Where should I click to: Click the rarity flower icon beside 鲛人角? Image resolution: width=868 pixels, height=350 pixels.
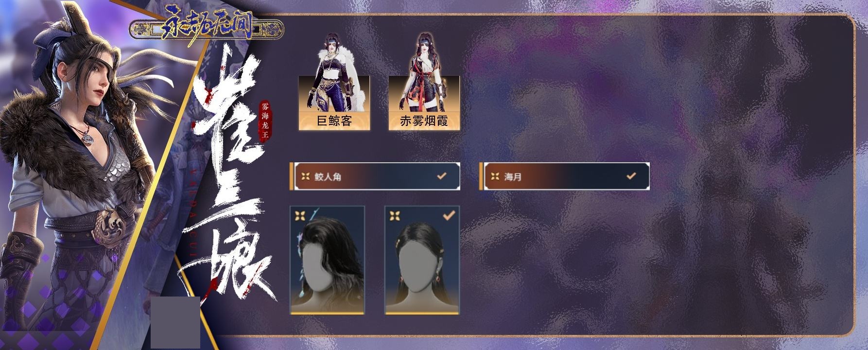[306, 176]
